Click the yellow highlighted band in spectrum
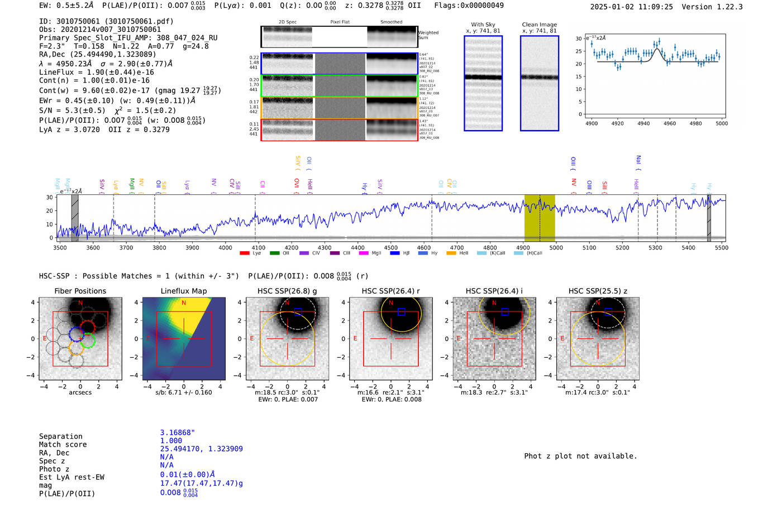Viewport: 782px width, 532px height. pos(540,218)
